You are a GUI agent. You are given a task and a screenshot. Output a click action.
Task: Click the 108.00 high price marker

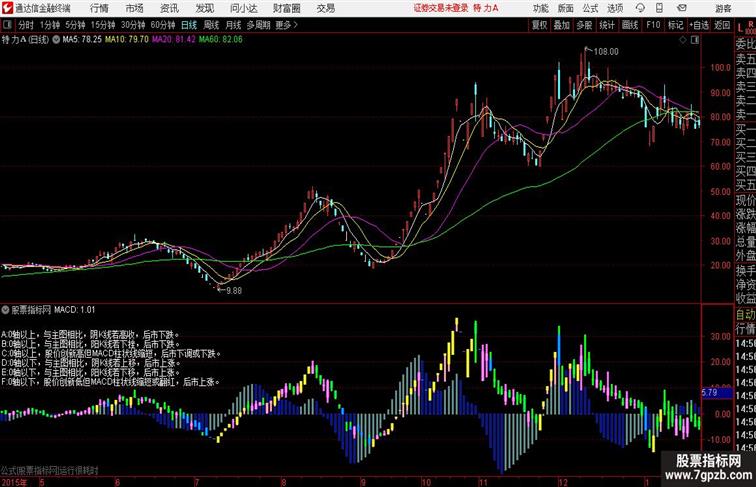(x=606, y=52)
